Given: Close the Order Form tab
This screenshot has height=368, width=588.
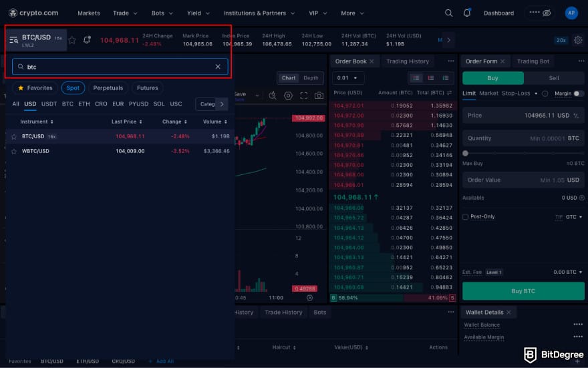Looking at the screenshot, I should click(502, 61).
